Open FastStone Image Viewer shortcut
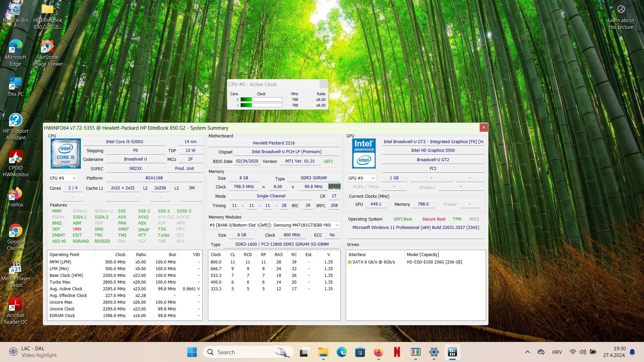The height and width of the screenshot is (362, 644). (x=48, y=53)
